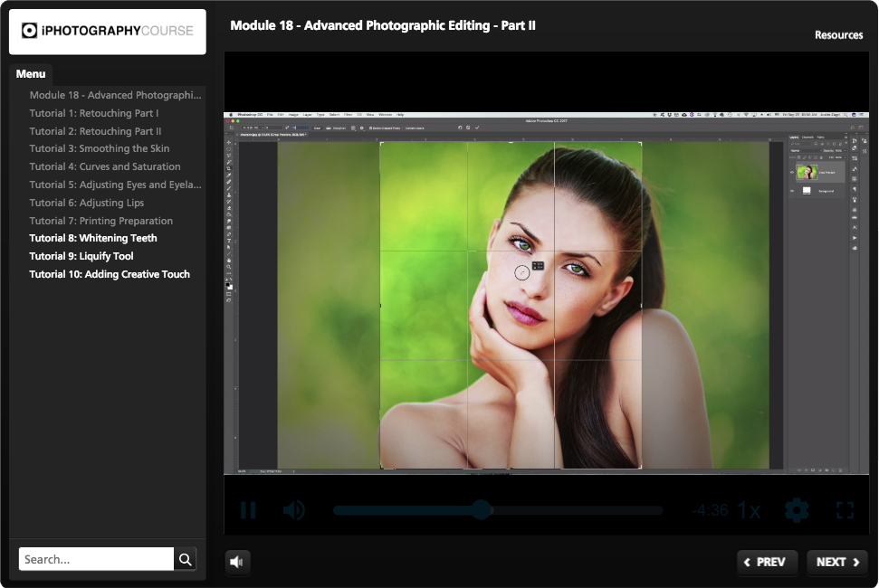This screenshot has height=588, width=879.
Task: Click the foreground/background color swatches
Action: pyautogui.click(x=229, y=286)
